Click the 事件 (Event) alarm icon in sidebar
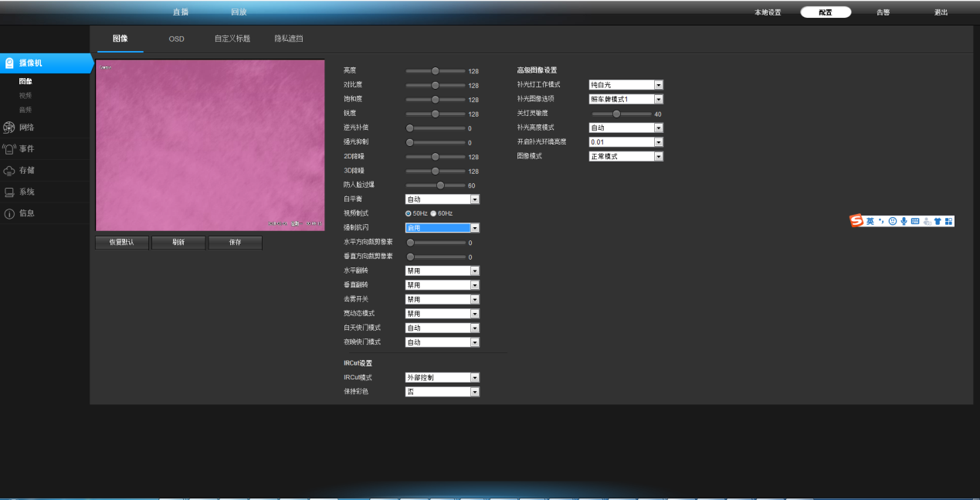This screenshot has height=500, width=980. coord(9,149)
